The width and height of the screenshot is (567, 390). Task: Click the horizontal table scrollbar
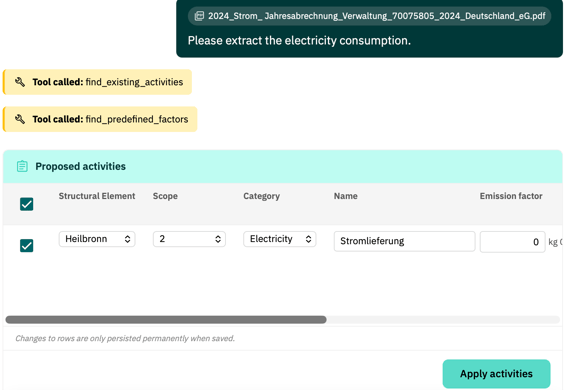(x=166, y=320)
